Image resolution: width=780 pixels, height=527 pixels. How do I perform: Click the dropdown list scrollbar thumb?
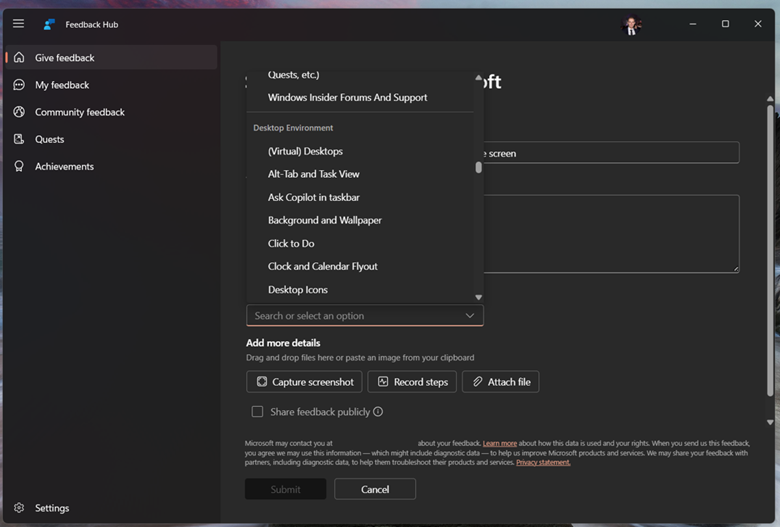click(x=479, y=167)
